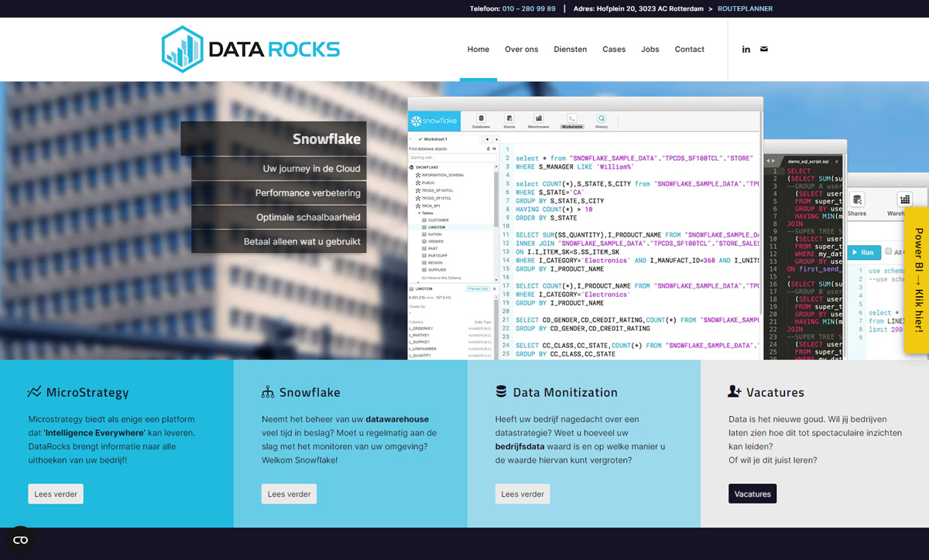929x560 pixels.
Task: Enable the All checkbox next to Run
Action: 888,252
